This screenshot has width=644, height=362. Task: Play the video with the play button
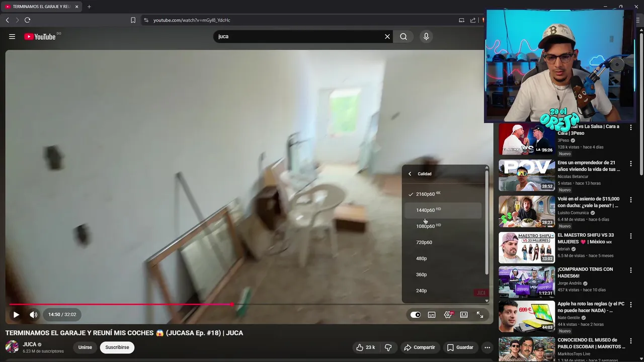(16, 315)
